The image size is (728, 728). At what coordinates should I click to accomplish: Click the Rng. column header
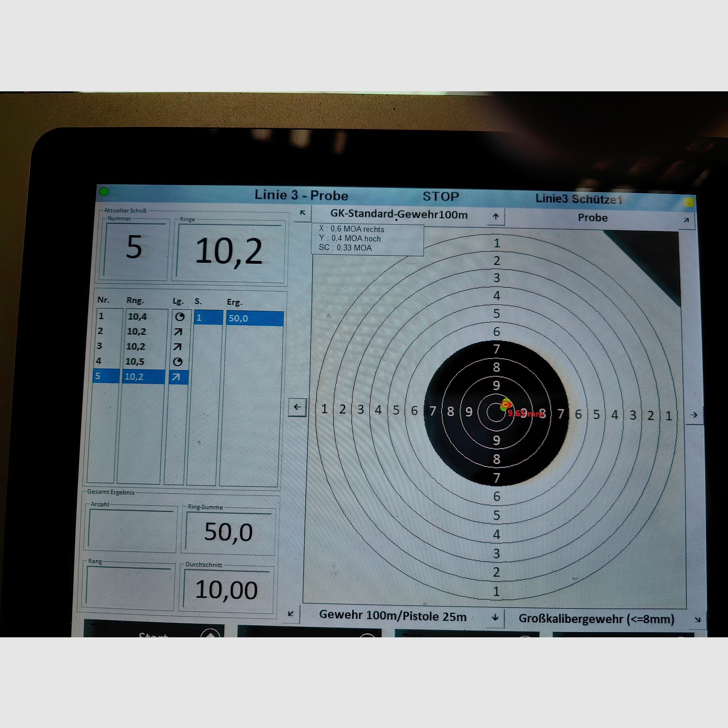pos(135,301)
